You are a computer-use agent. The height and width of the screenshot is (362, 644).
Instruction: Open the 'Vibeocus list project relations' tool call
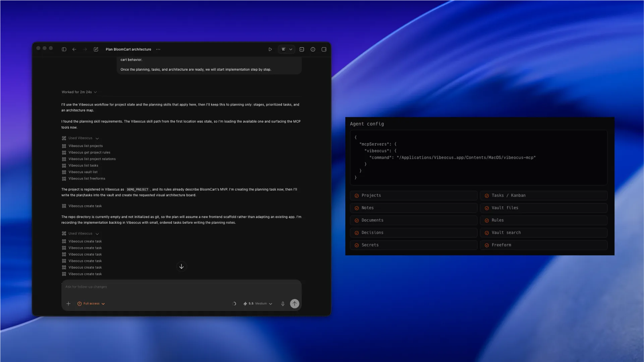(x=89, y=159)
